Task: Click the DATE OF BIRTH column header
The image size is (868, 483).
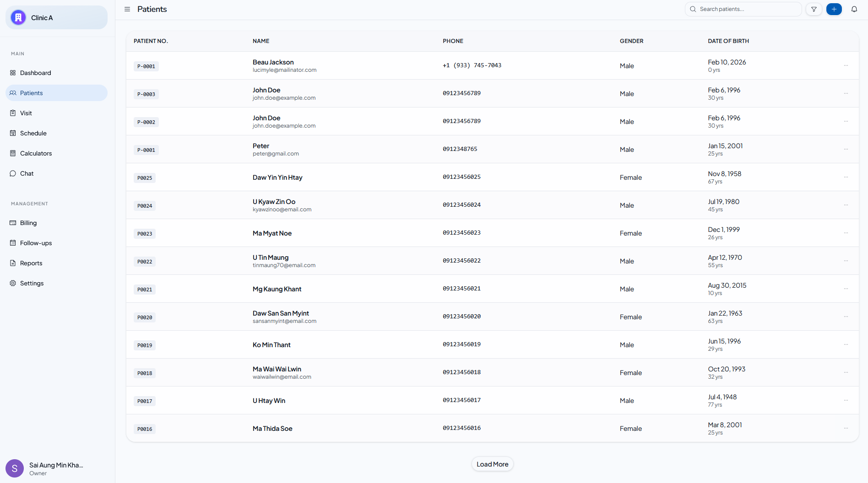Action: (x=728, y=41)
